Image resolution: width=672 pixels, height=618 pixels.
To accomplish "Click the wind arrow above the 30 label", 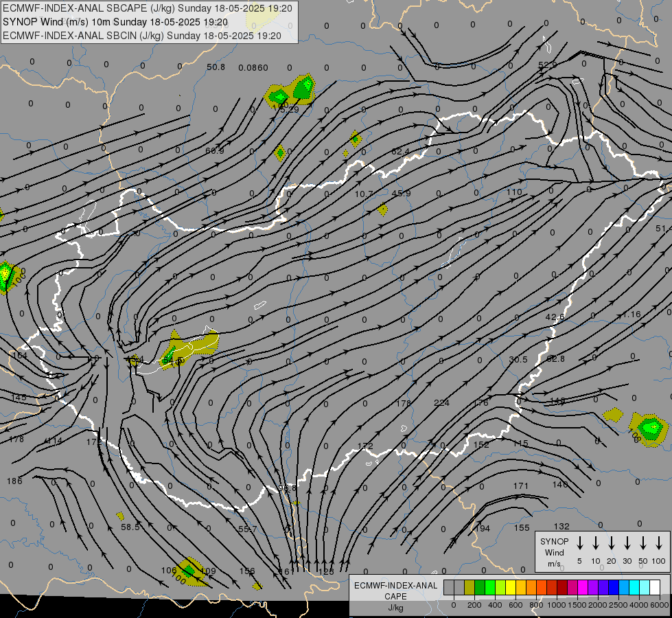I will click(627, 543).
